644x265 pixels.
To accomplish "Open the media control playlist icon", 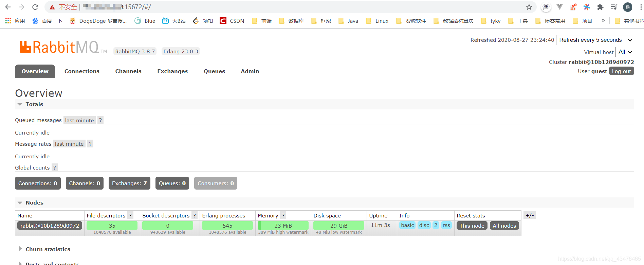I will [614, 7].
